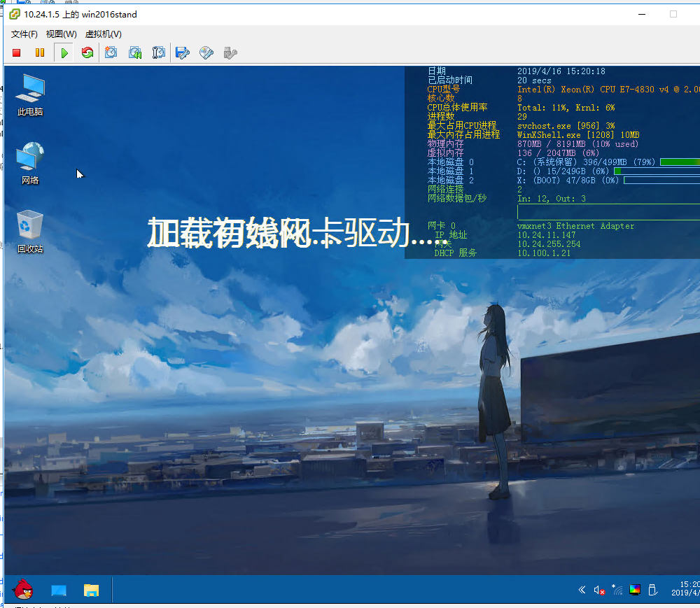Click the USB safely remove tray icon

pyautogui.click(x=652, y=590)
